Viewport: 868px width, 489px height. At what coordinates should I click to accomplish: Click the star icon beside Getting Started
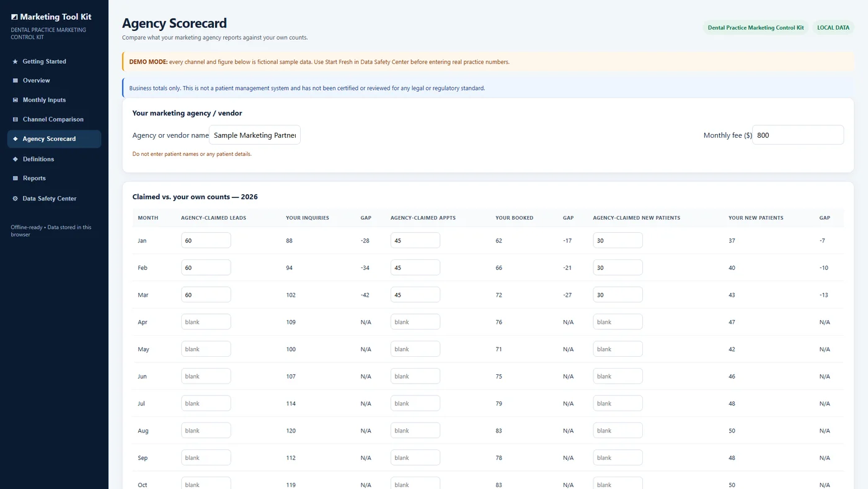click(15, 61)
